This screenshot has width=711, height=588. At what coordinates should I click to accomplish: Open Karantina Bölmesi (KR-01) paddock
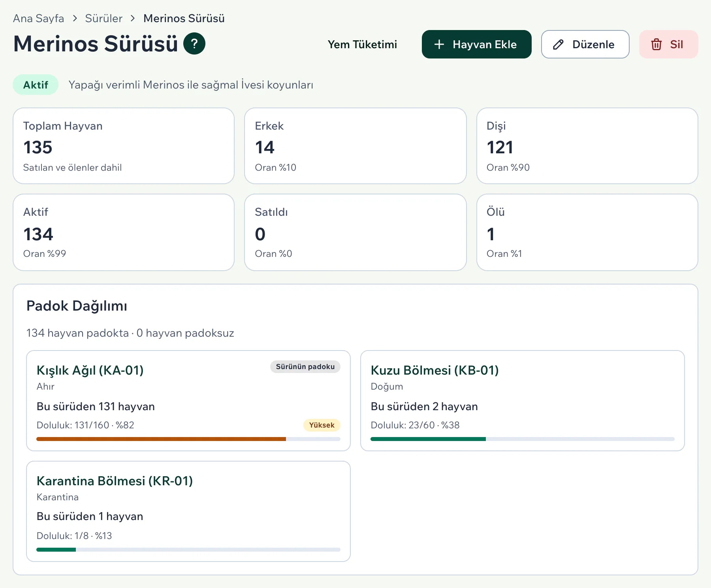coord(115,481)
